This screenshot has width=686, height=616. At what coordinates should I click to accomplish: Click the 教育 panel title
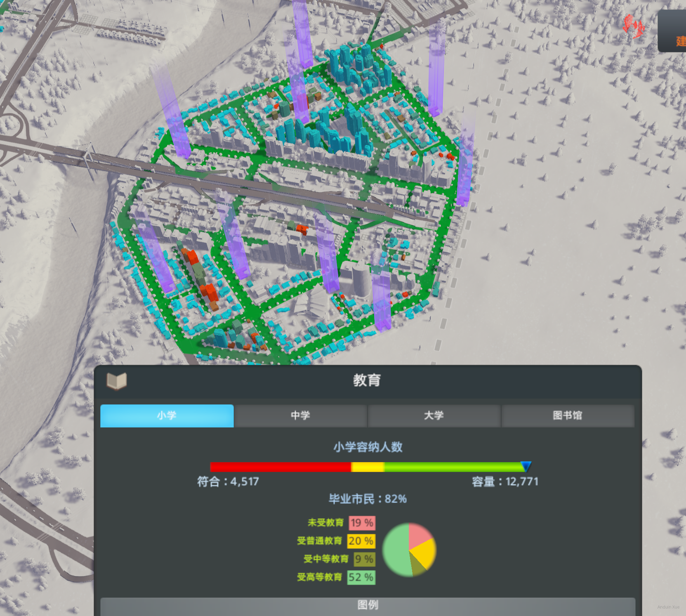coord(367,380)
